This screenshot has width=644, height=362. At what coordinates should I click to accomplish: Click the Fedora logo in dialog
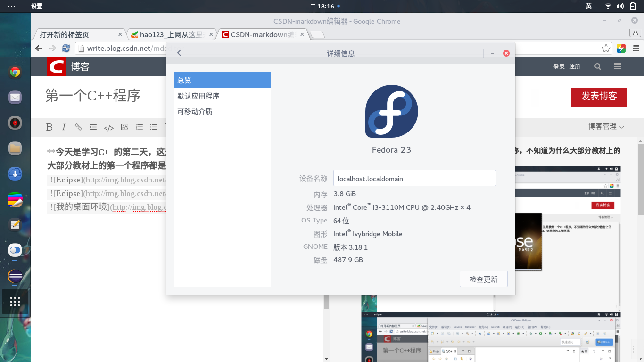point(391,111)
